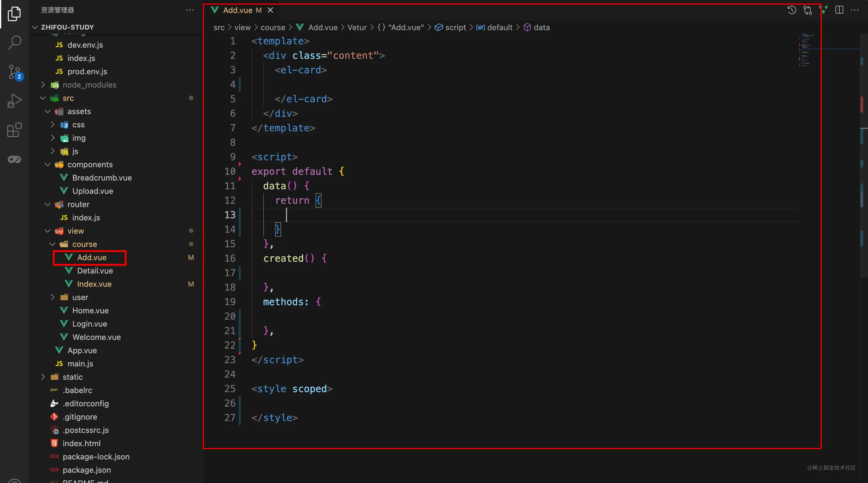This screenshot has width=868, height=483.
Task: Expand the node_modules folder
Action: click(x=89, y=85)
